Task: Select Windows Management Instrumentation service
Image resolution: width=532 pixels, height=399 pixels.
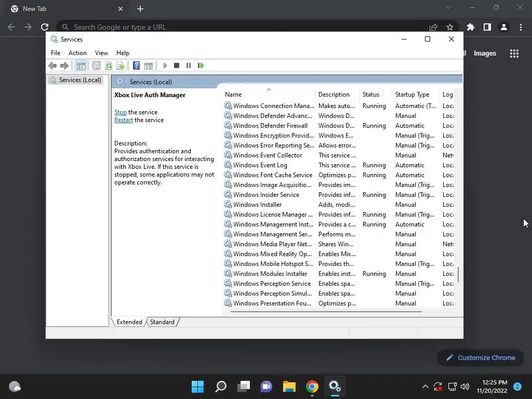Action: click(x=339, y=224)
